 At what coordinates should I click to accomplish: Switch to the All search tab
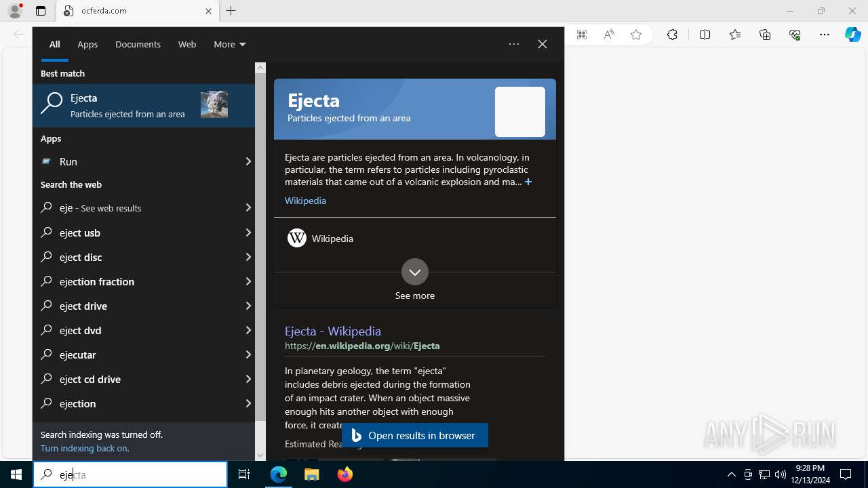(x=55, y=44)
